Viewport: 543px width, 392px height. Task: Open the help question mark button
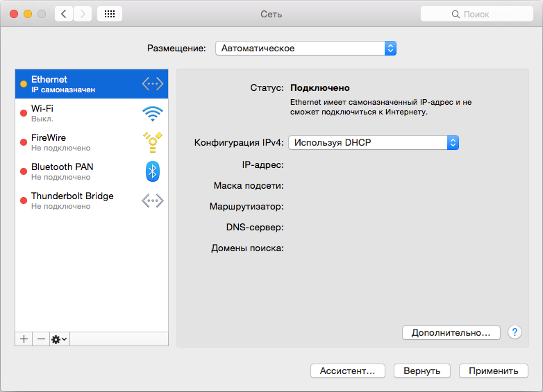coord(515,332)
